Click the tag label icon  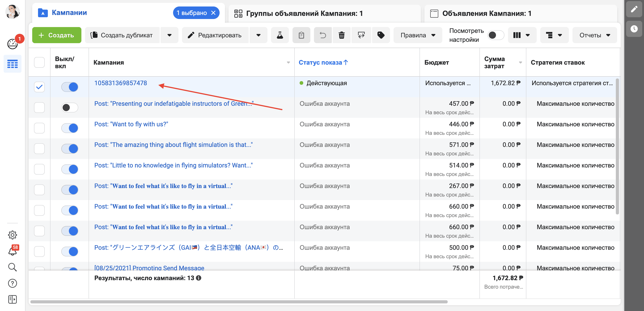coord(381,35)
